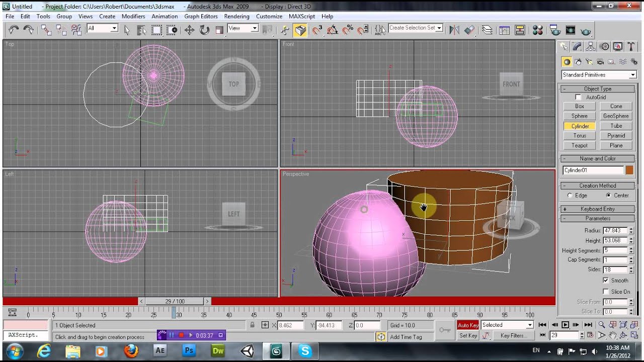This screenshot has height=362, width=644.
Task: Toggle the 3D Snaps magnet icon
Action: tap(317, 30)
